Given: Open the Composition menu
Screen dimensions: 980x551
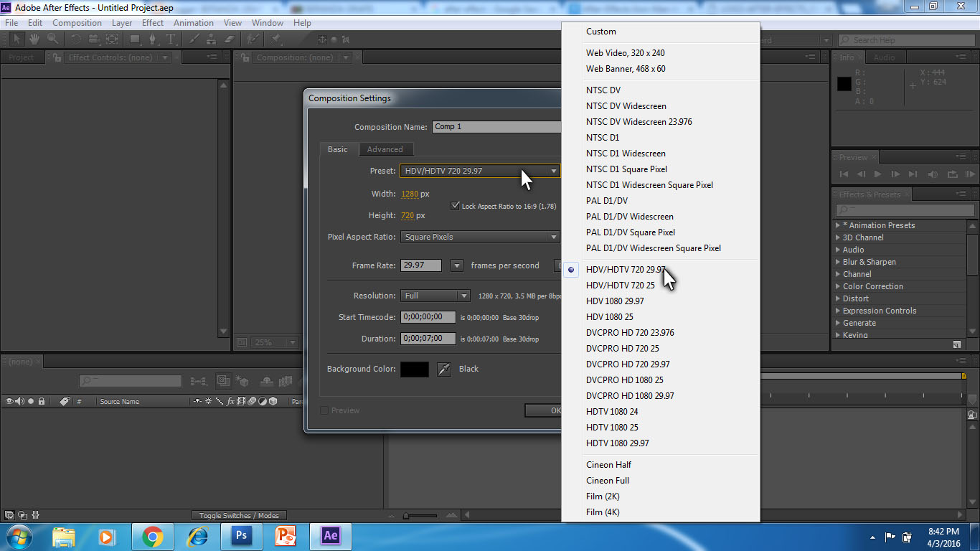Looking at the screenshot, I should point(77,22).
